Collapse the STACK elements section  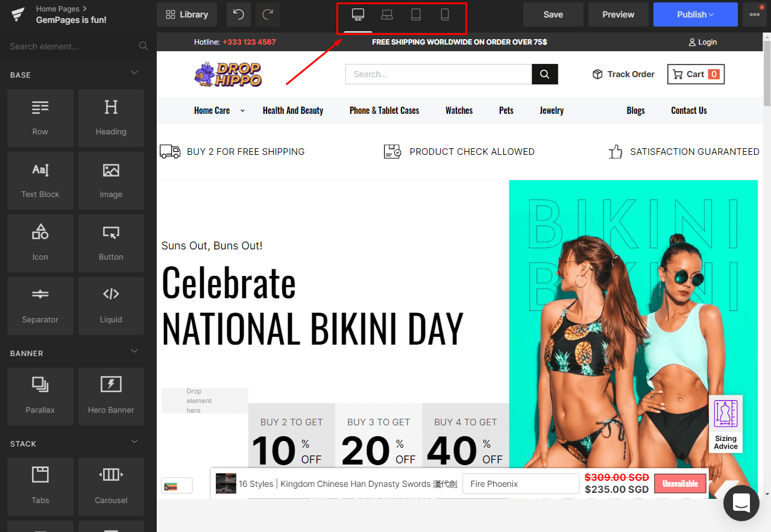point(134,442)
